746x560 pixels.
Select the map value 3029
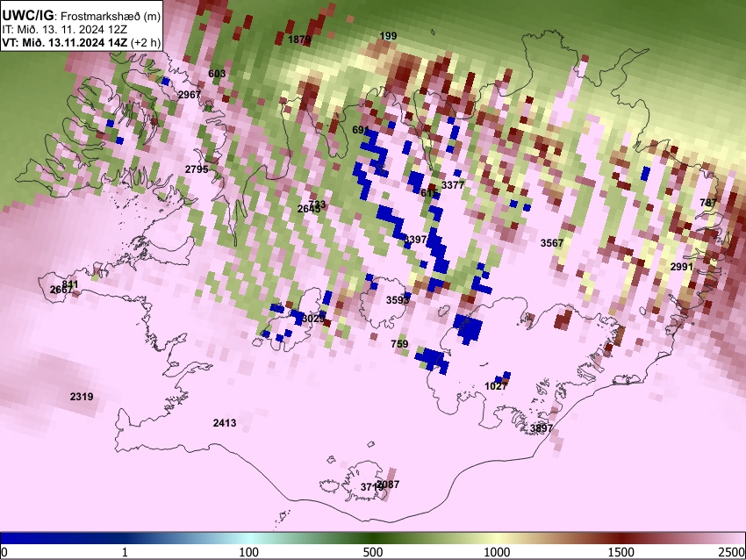click(313, 319)
